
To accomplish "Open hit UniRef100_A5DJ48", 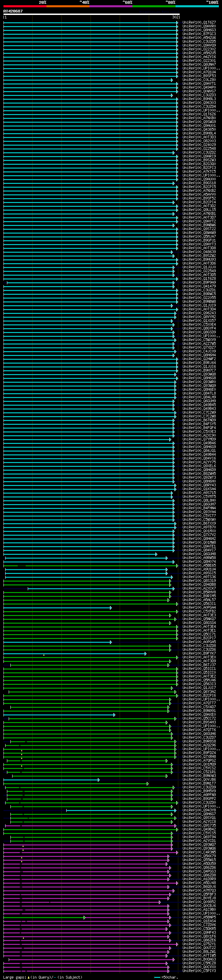I will click(x=199, y=883).
